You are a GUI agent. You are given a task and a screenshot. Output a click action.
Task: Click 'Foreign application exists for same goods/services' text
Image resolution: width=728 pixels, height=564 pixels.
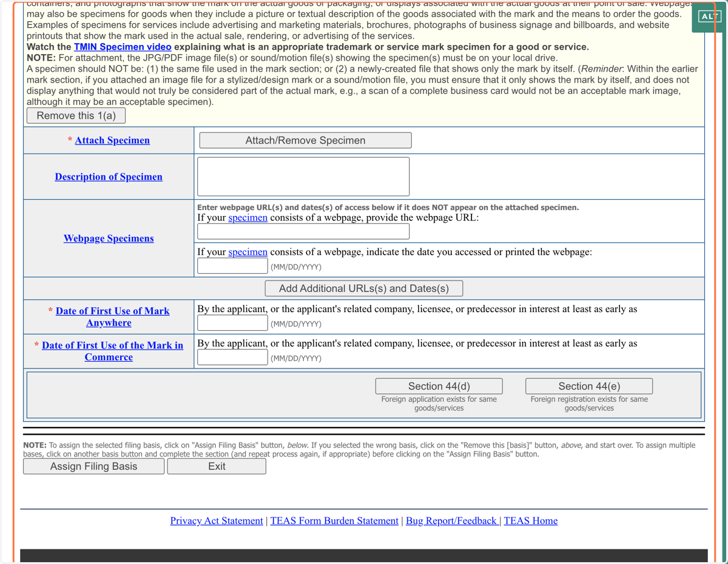[x=439, y=404]
